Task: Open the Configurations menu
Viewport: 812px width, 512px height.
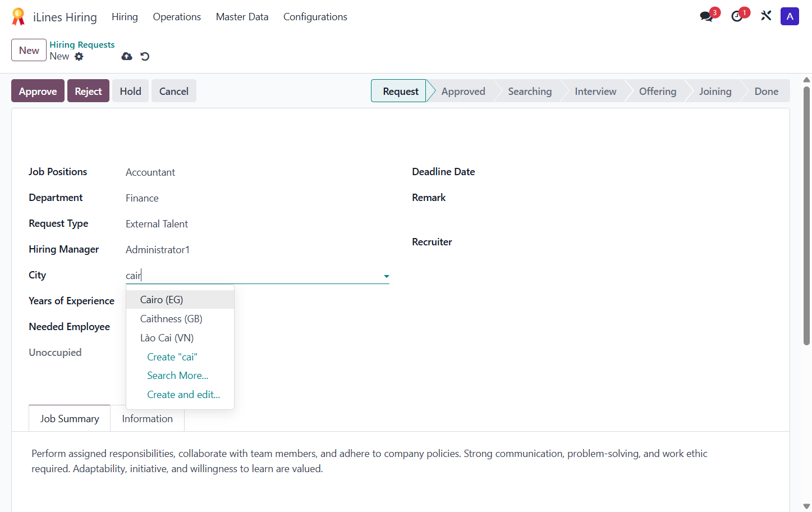Action: tap(315, 17)
